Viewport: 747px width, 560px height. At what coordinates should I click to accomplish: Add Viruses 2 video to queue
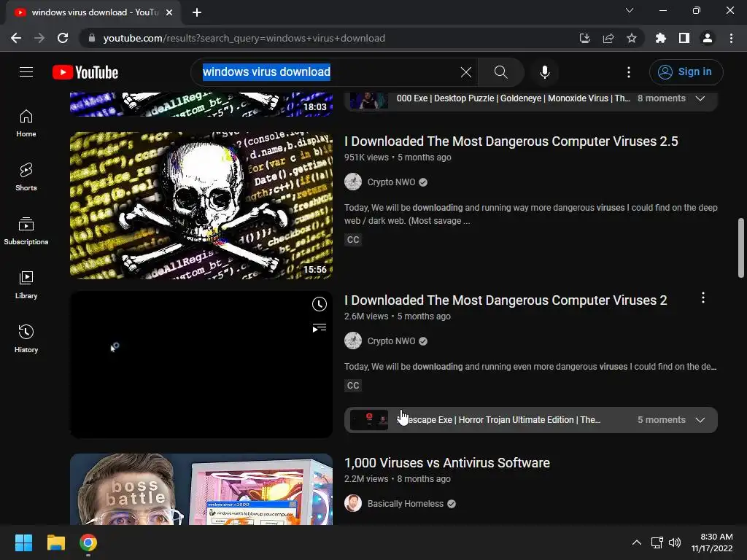(320, 327)
